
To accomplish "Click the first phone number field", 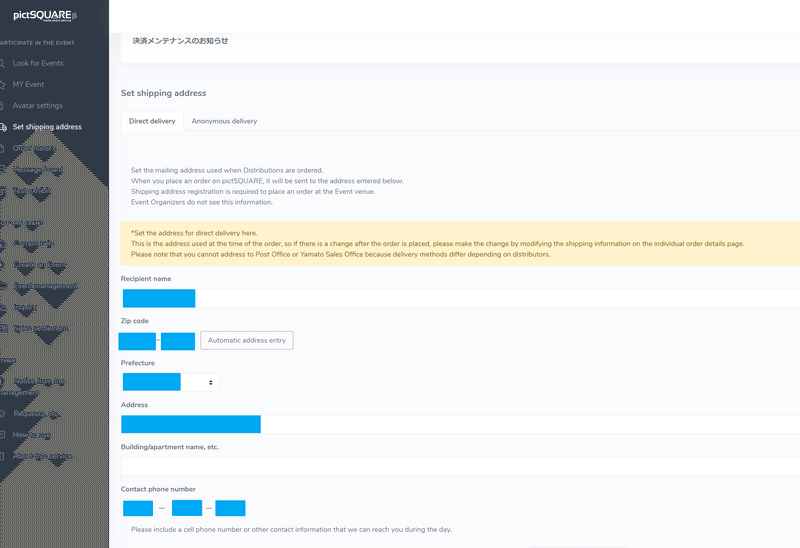I will (138, 508).
